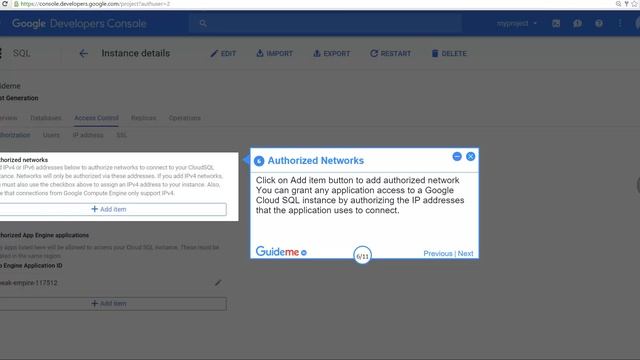Screen dimensions: 640x360
Task: Click Add item under App Engine applications
Action: (113, 304)
